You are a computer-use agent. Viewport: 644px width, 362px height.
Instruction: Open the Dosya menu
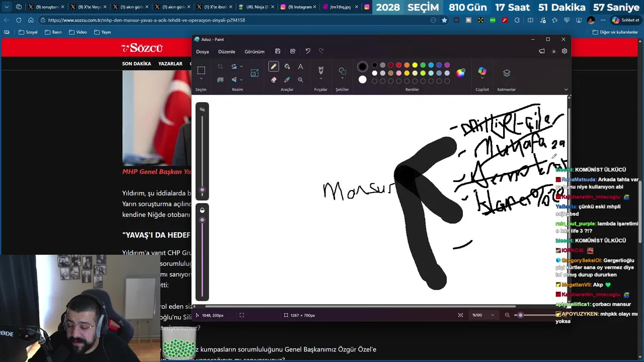[x=202, y=51]
